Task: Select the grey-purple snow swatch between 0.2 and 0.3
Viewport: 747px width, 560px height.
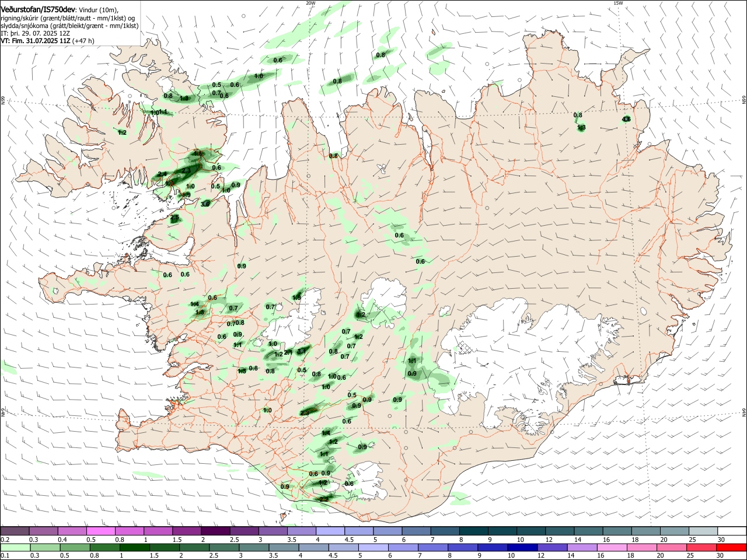Action: [15, 531]
